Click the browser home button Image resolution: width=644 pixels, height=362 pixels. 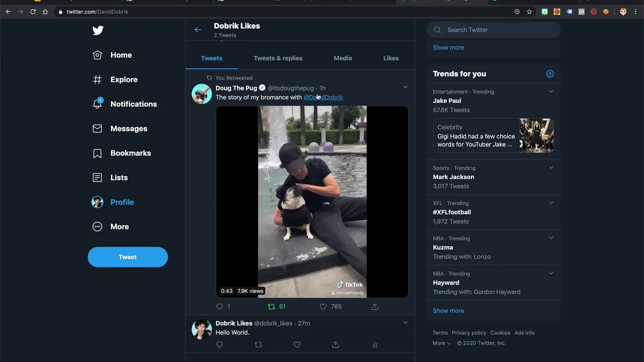click(45, 12)
